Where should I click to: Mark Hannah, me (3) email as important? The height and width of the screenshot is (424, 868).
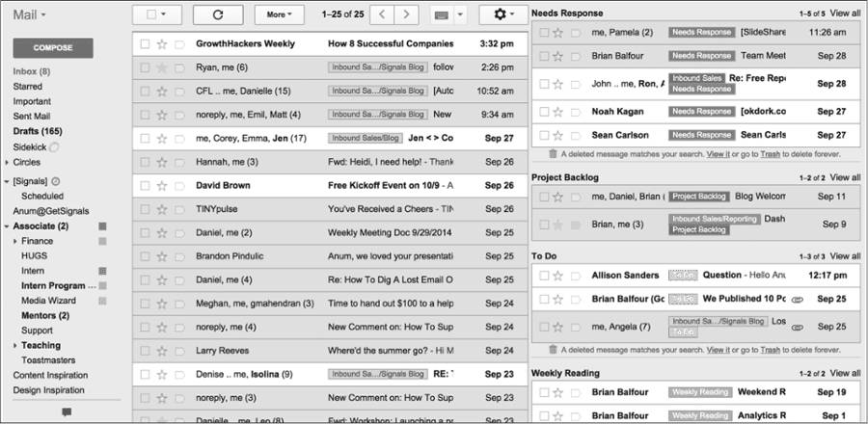(x=179, y=163)
